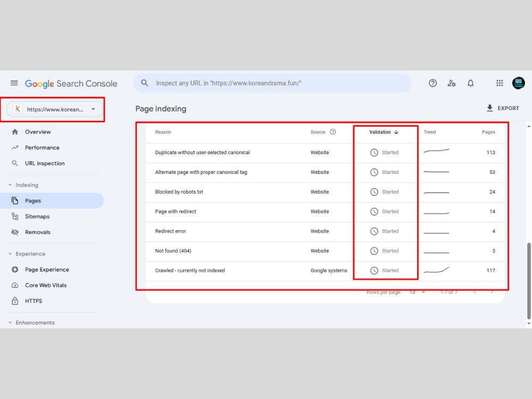The width and height of the screenshot is (532, 399).
Task: Open the Rows per page dropdown
Action: click(417, 292)
